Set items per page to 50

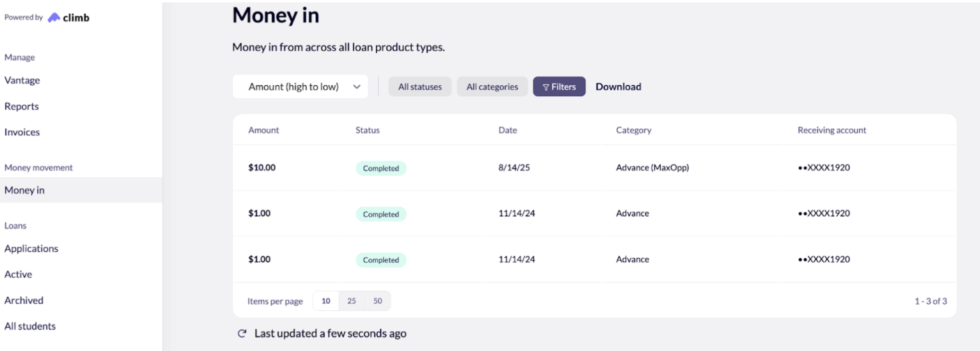378,301
